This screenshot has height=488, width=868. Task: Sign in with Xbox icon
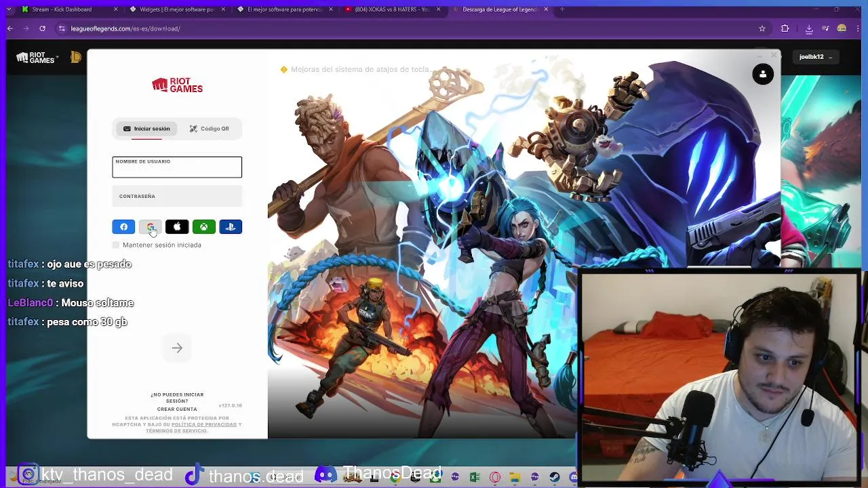pos(203,227)
